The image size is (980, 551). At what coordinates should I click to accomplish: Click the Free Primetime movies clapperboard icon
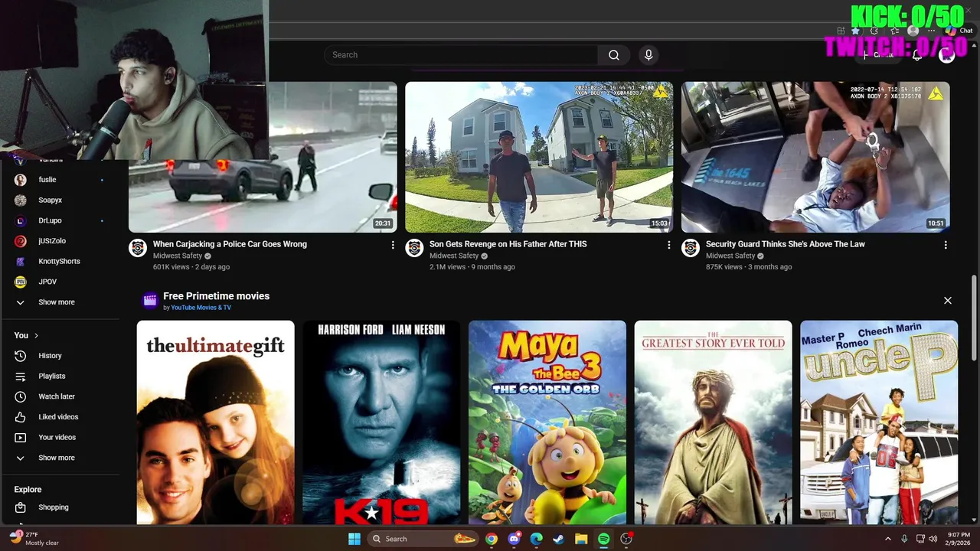pyautogui.click(x=150, y=300)
